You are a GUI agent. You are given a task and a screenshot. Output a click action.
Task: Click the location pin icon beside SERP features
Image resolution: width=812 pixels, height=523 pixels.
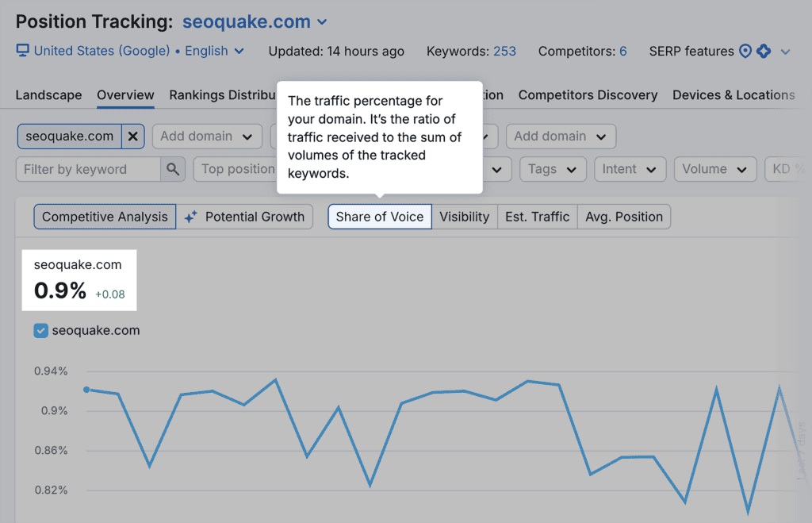[745, 51]
